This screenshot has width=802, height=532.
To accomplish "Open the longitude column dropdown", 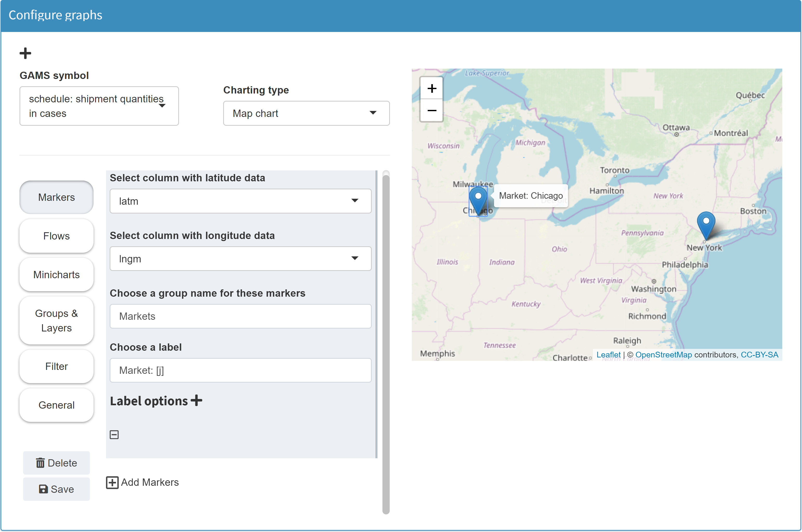I will [x=240, y=259].
